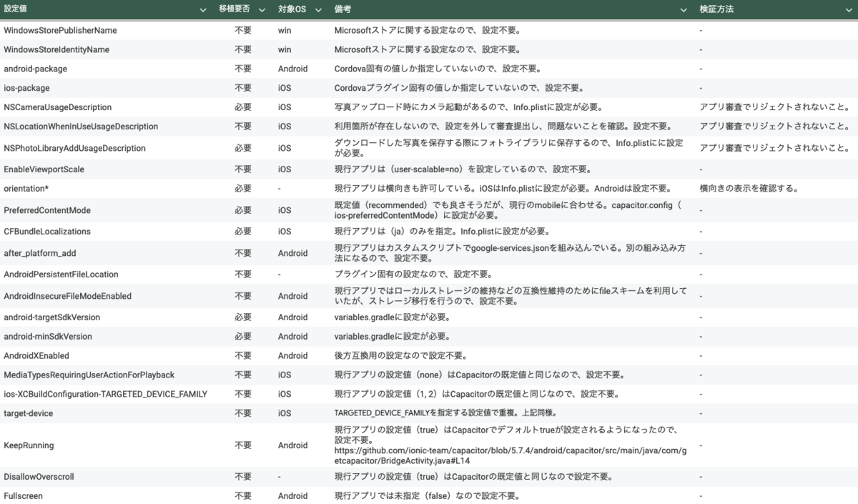Viewport: 858px width, 504px height.
Task: Select the KeepRunning cell
Action: (x=29, y=445)
